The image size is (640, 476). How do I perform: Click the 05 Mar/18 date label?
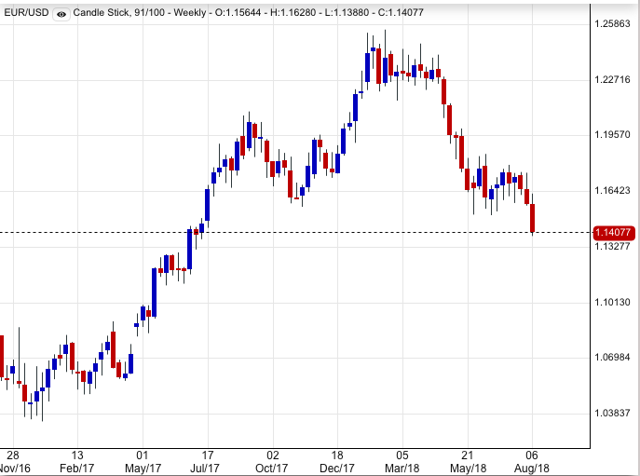pyautogui.click(x=402, y=462)
